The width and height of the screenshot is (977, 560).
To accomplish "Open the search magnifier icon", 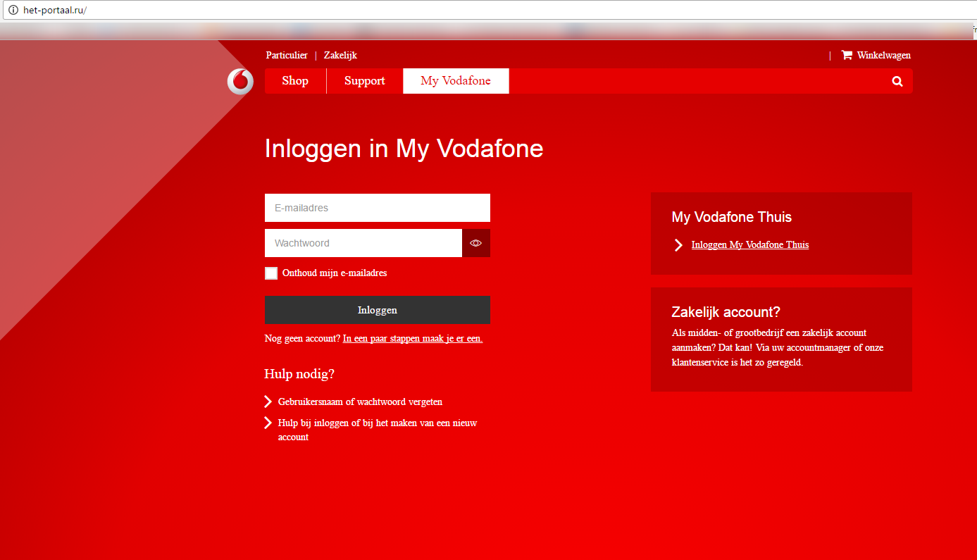I will click(x=897, y=81).
